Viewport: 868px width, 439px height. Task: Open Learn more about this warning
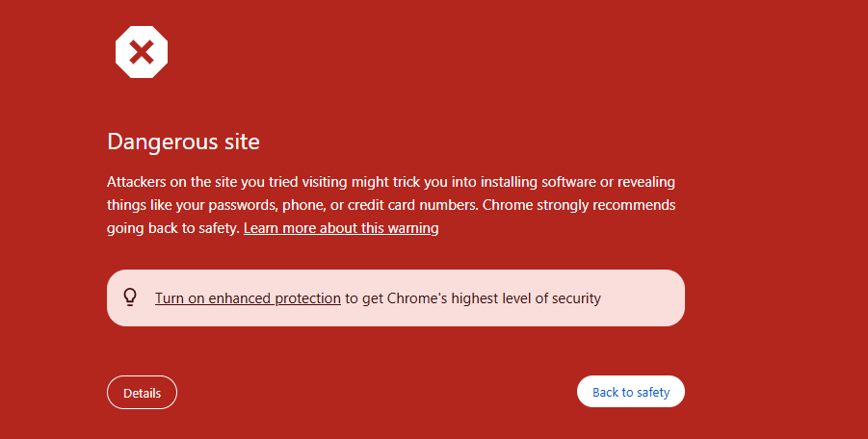click(x=341, y=228)
